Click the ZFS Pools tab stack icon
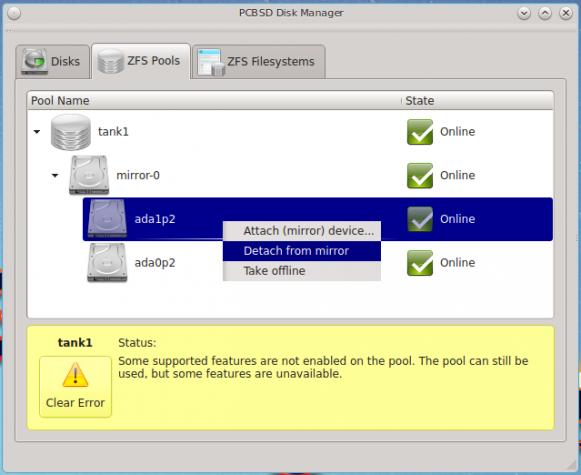 click(110, 61)
